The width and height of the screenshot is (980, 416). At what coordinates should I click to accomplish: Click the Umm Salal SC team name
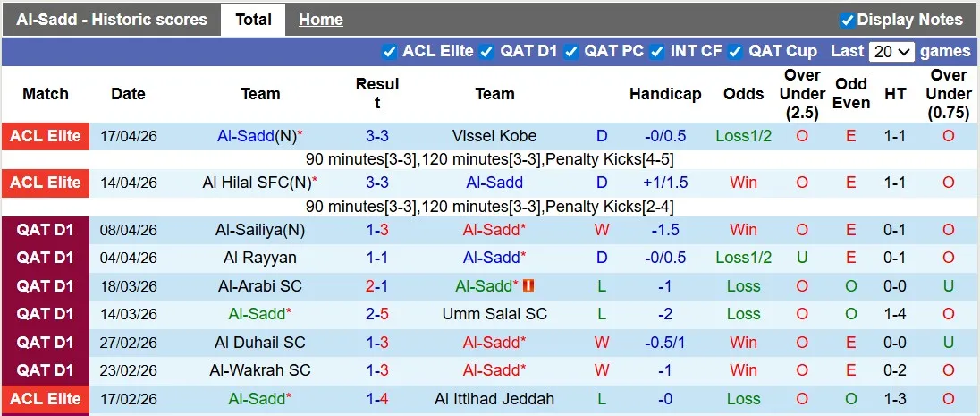point(494,314)
